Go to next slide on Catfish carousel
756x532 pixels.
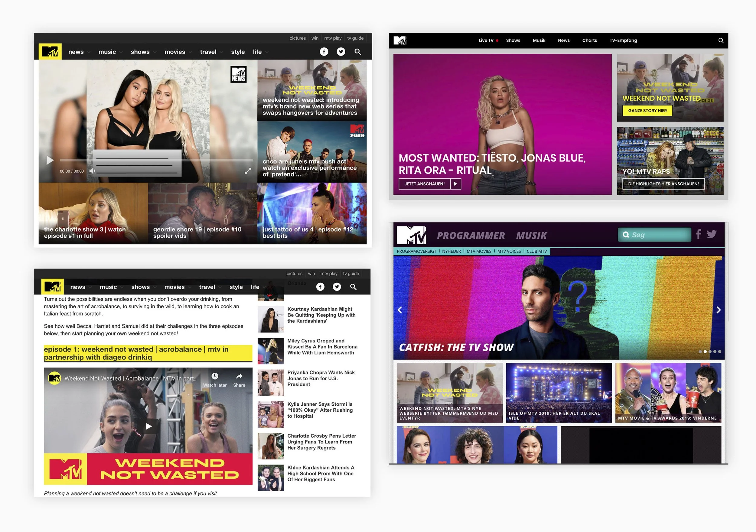click(x=719, y=310)
